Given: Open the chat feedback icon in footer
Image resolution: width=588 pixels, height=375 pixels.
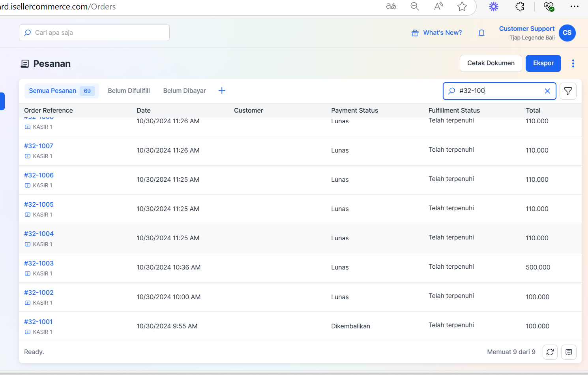Looking at the screenshot, I should (569, 352).
